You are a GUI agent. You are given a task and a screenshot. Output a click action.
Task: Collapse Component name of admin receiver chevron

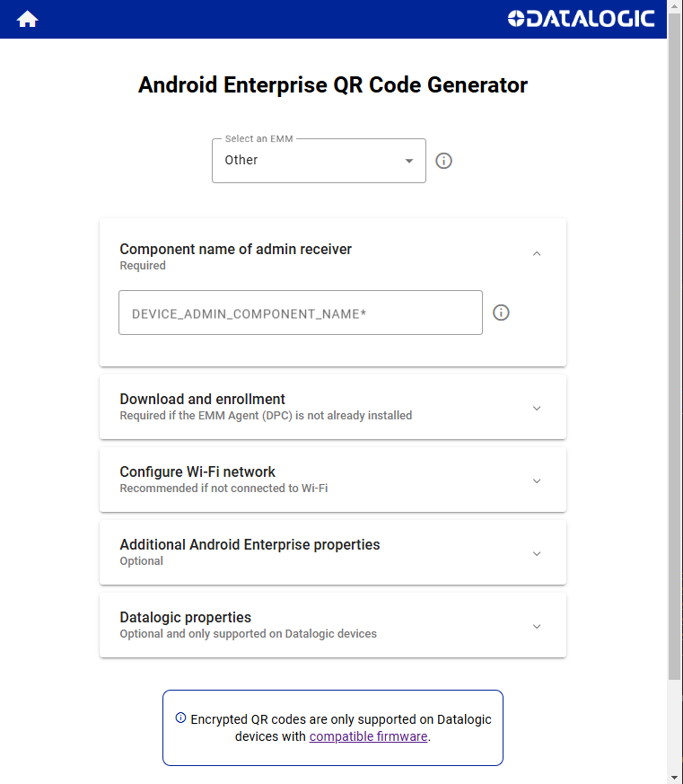click(x=537, y=254)
